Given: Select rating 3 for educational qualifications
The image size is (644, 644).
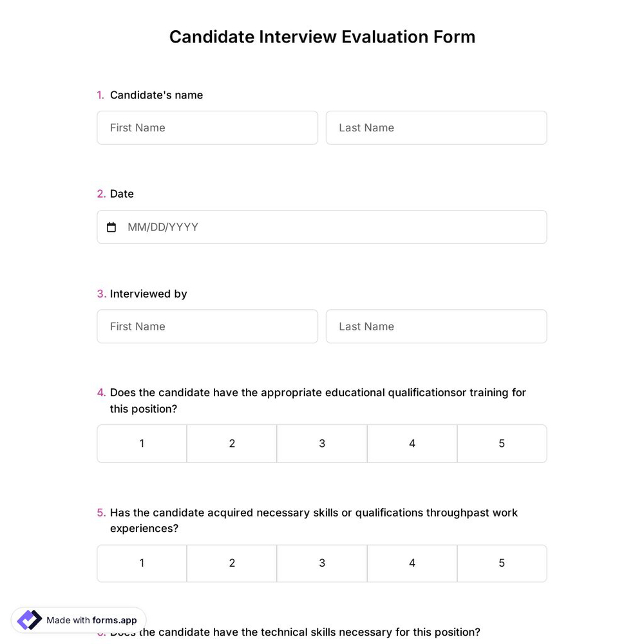Looking at the screenshot, I should [x=322, y=443].
